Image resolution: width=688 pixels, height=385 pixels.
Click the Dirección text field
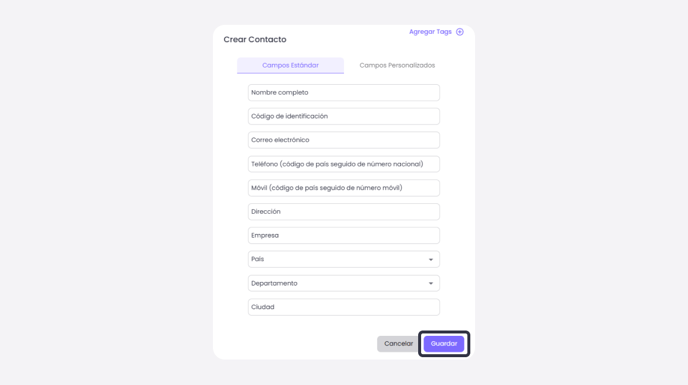click(x=344, y=212)
